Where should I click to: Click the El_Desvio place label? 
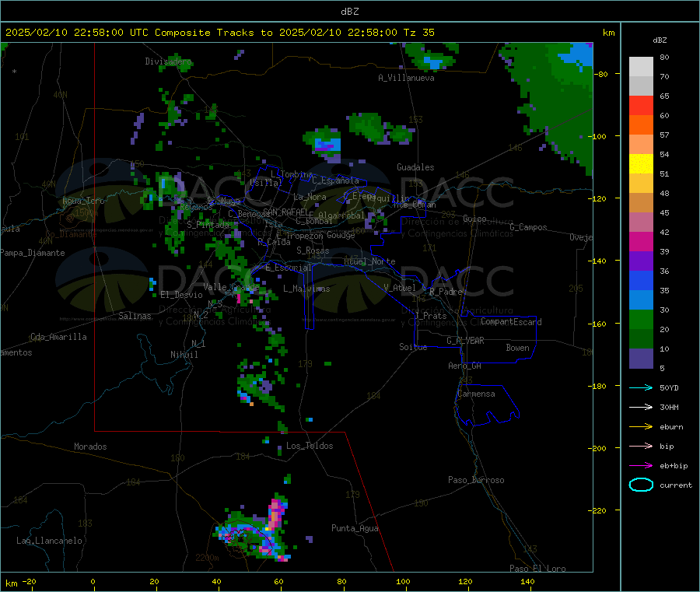(181, 295)
